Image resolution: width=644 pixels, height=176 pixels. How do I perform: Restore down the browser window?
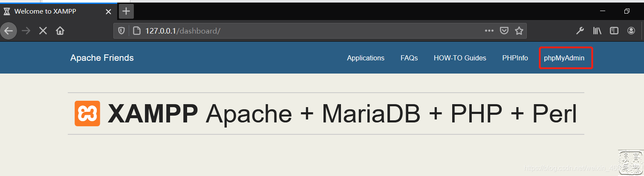pos(627,11)
